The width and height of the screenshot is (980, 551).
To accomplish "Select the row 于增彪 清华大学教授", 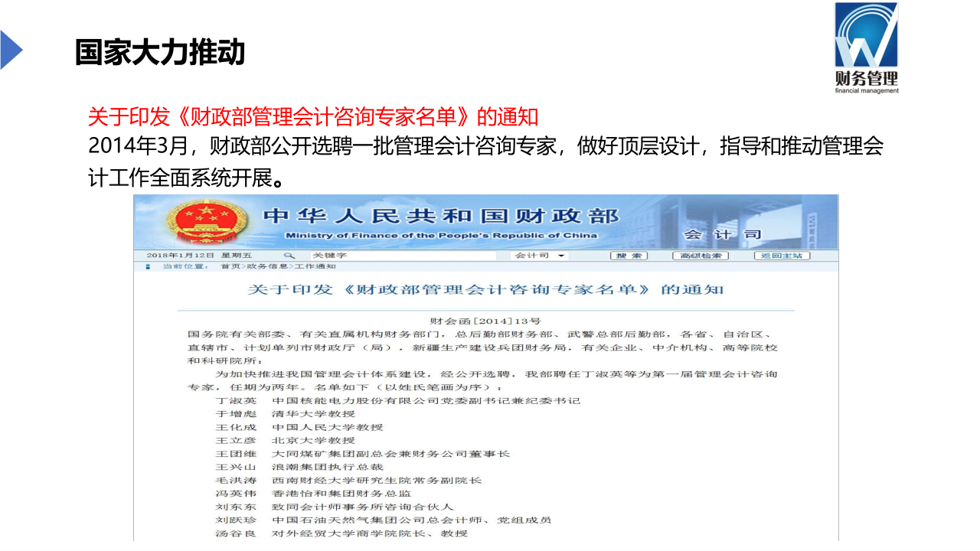I will 285,414.
